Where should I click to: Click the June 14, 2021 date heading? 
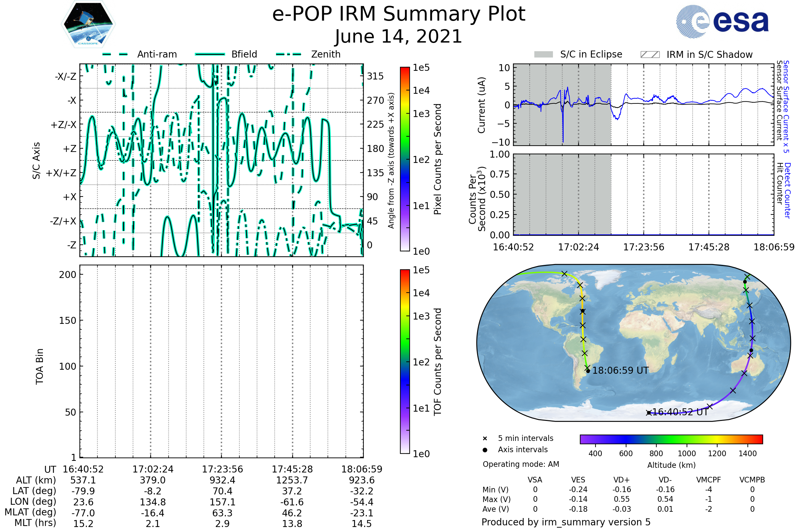point(399,36)
